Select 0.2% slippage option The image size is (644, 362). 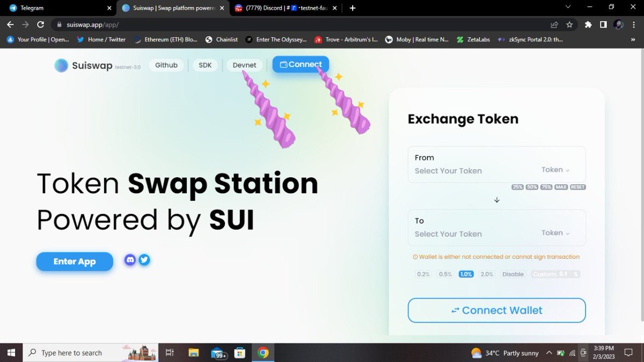coord(423,274)
